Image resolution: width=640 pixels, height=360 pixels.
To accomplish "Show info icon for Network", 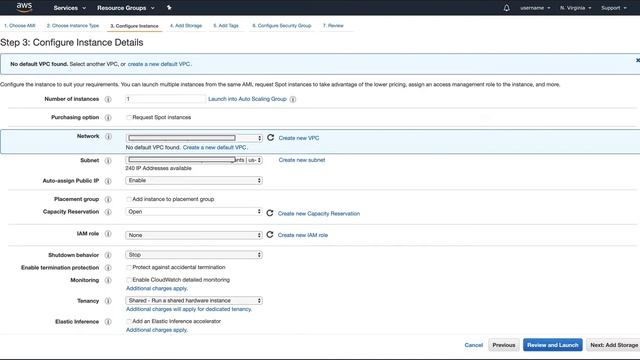I will point(108,136).
